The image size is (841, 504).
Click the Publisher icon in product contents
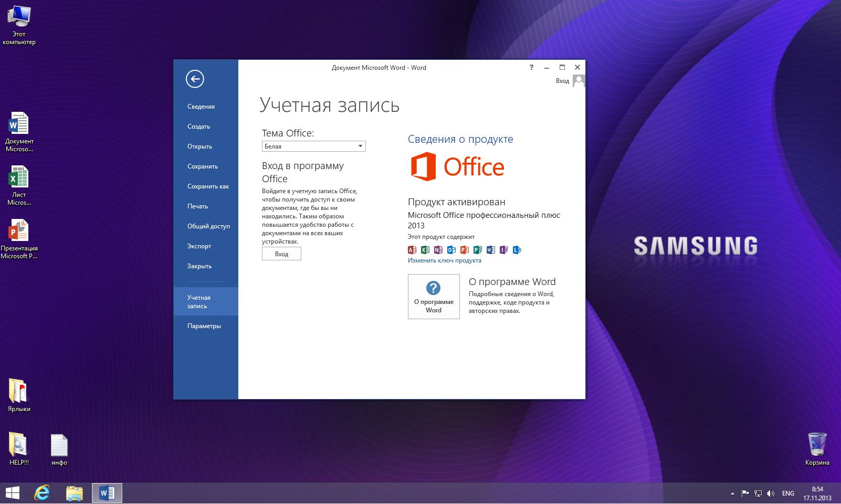(478, 250)
